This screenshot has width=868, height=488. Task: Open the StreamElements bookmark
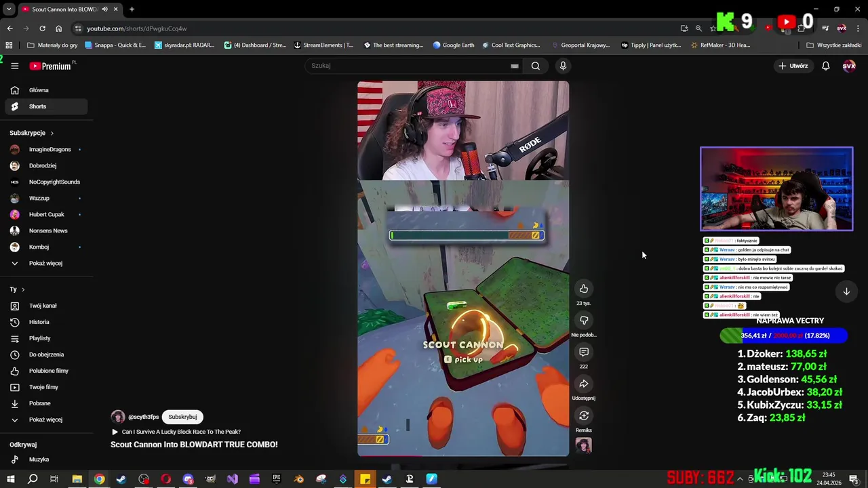(x=323, y=45)
